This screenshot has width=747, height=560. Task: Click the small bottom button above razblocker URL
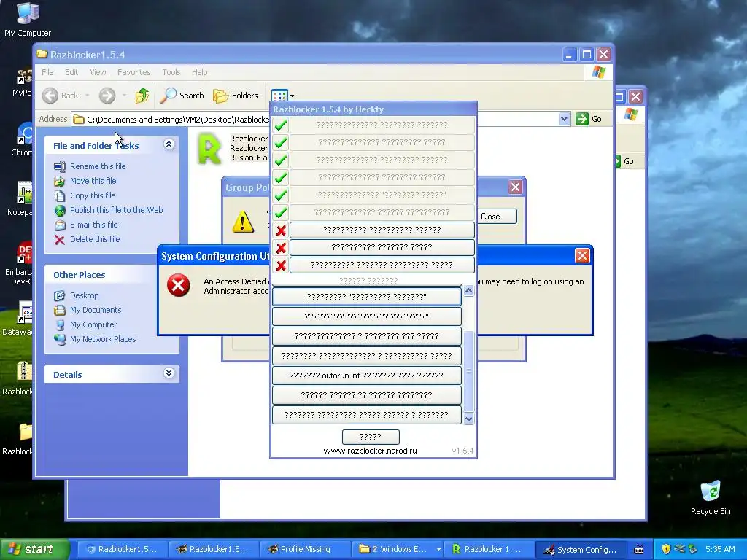(371, 437)
